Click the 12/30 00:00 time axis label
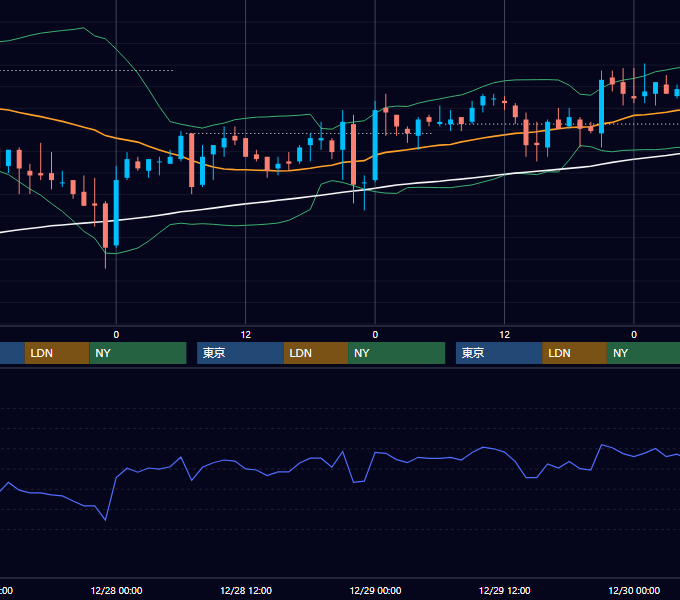Viewport: 680px width, 600px height. pyautogui.click(x=634, y=590)
